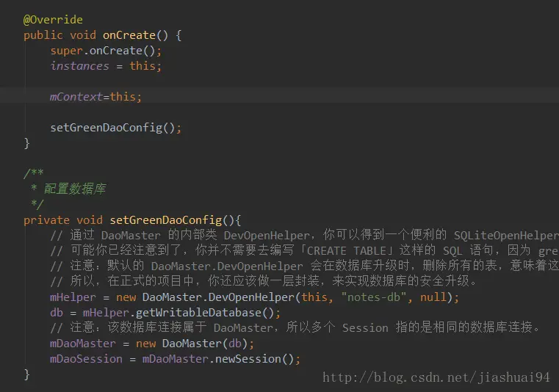Click the comment mentioning 'Session 指的是相同的数据库连接'

coord(295,327)
